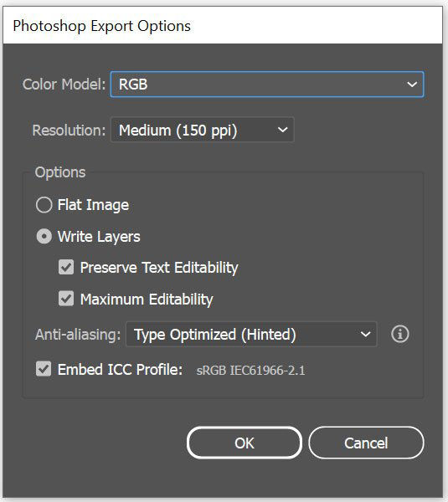The width and height of the screenshot is (448, 502).
Task: Toggle Maximum Editability checkbox
Action: [x=66, y=299]
